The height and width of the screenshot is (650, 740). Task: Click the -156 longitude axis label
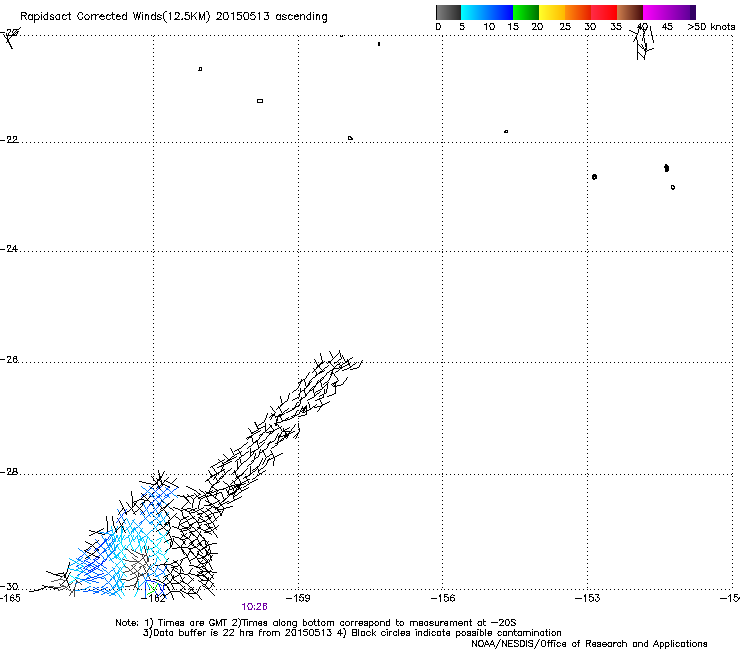[x=443, y=598]
